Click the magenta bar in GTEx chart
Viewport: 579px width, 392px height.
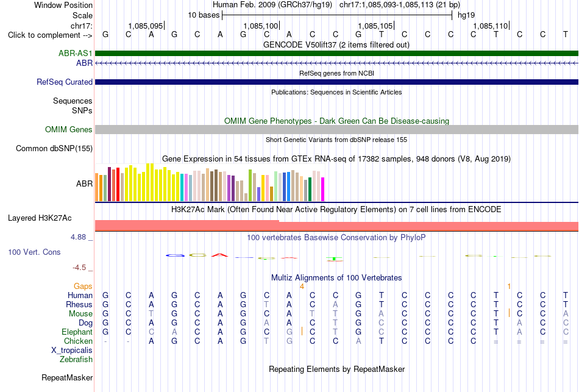pyautogui.click(x=323, y=189)
